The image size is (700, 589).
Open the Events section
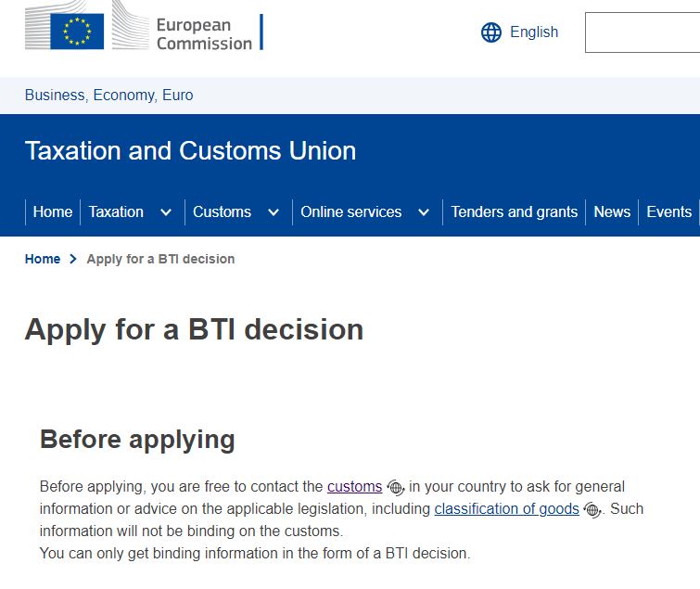668,211
